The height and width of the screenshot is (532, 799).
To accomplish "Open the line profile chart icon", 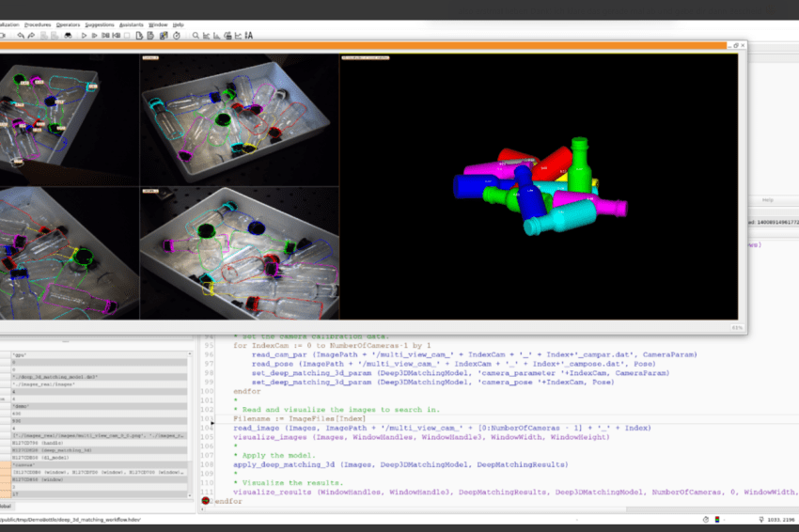I will [x=238, y=36].
